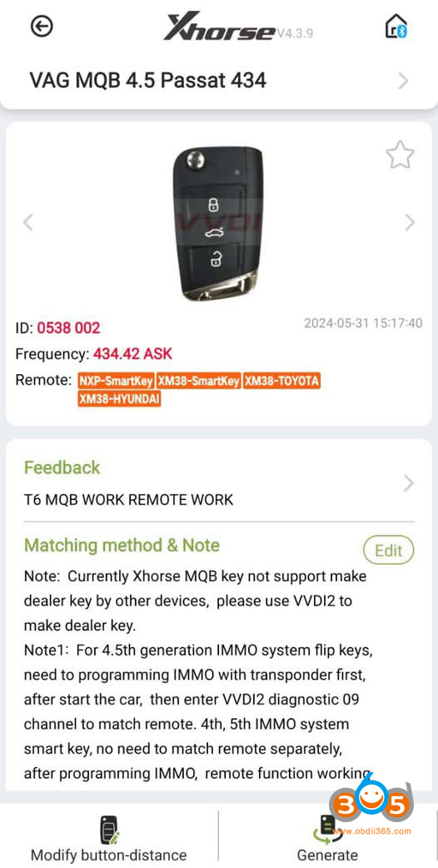Screen dimensions: 438x868
Task: Select the XM38-HYUNDAI remote tag
Action: (x=119, y=398)
